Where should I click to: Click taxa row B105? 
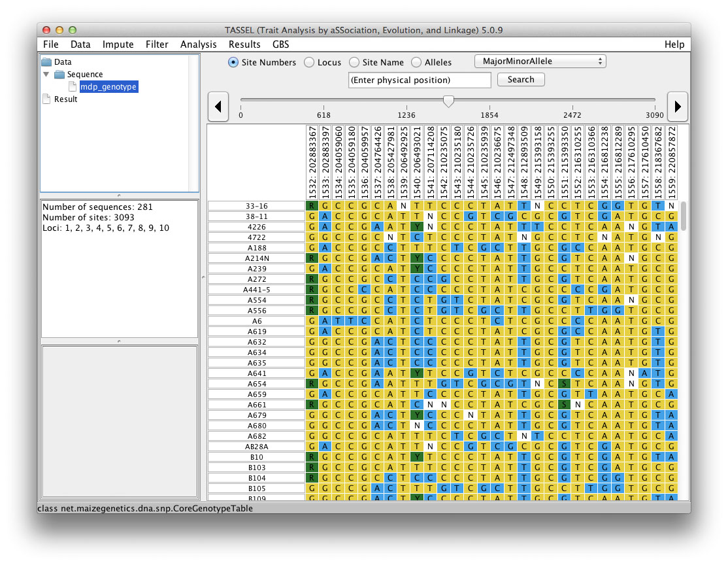(256, 488)
